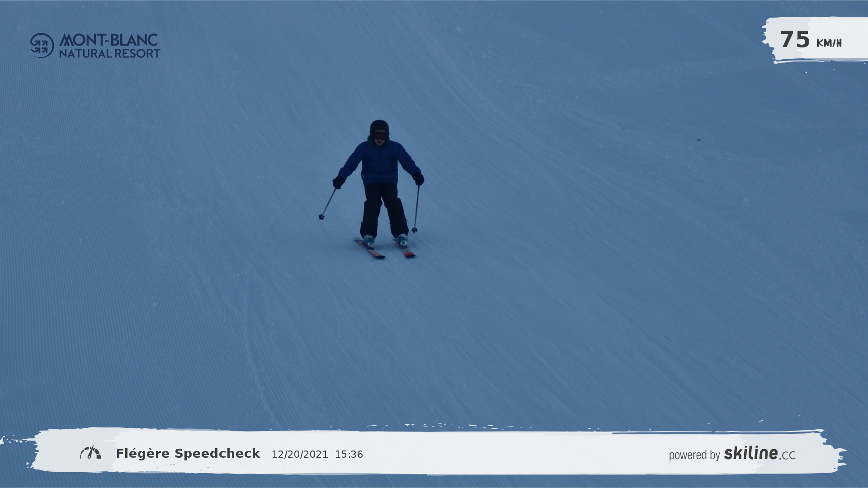Click the skier's black helmet
The height and width of the screenshot is (488, 868).
(379, 126)
